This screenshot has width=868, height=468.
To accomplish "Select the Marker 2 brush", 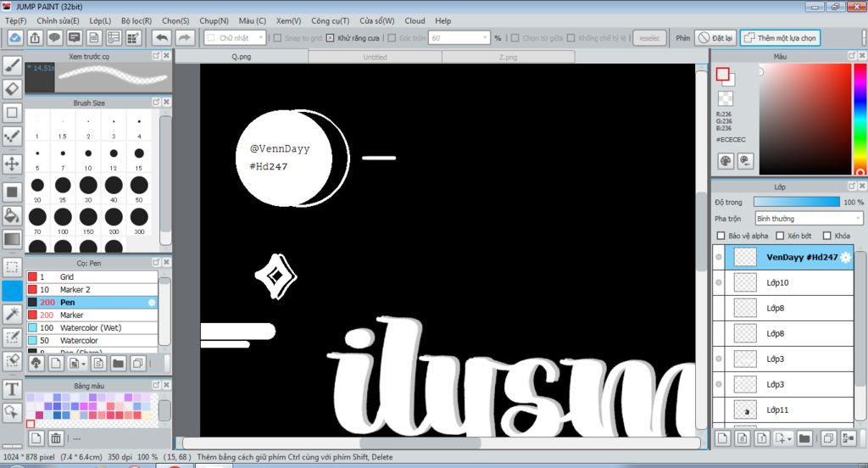I will tap(92, 290).
